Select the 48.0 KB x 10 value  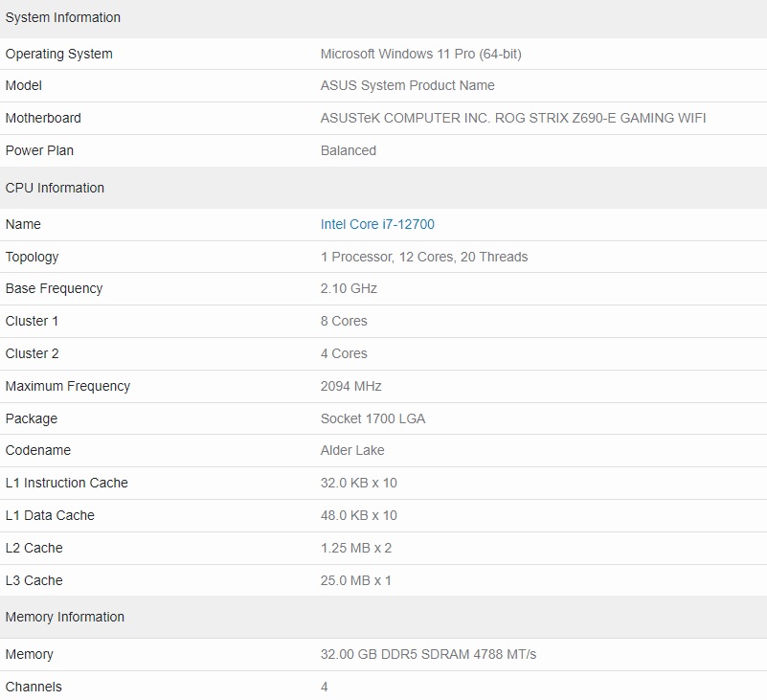coord(358,515)
